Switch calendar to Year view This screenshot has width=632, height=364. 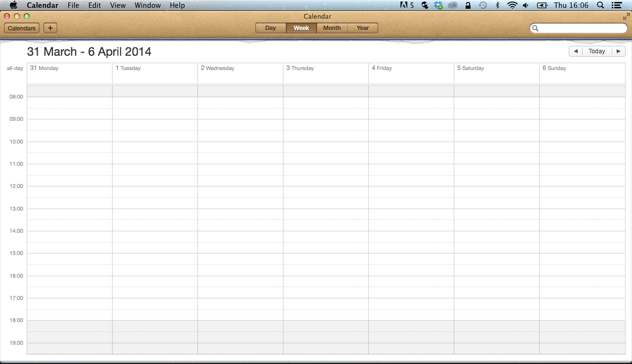coord(363,28)
